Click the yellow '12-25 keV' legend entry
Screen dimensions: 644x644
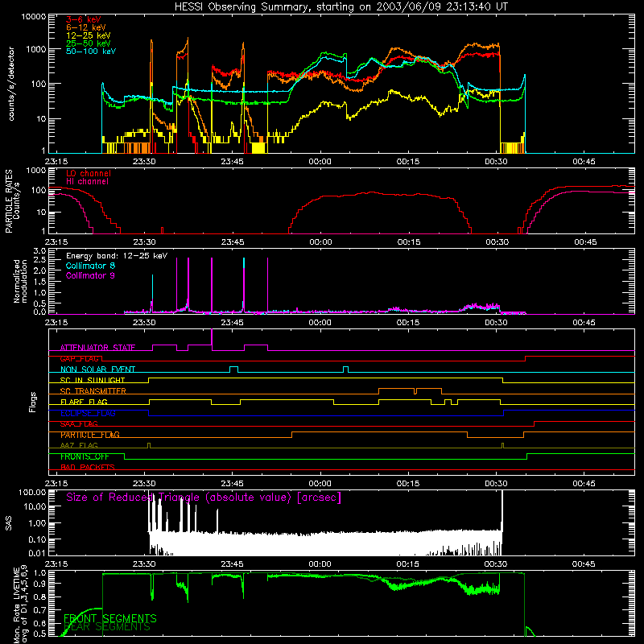(x=89, y=35)
